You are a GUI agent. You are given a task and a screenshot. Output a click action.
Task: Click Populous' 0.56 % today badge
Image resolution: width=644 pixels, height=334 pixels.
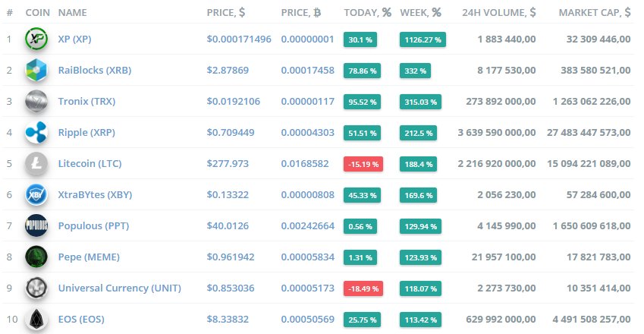360,226
